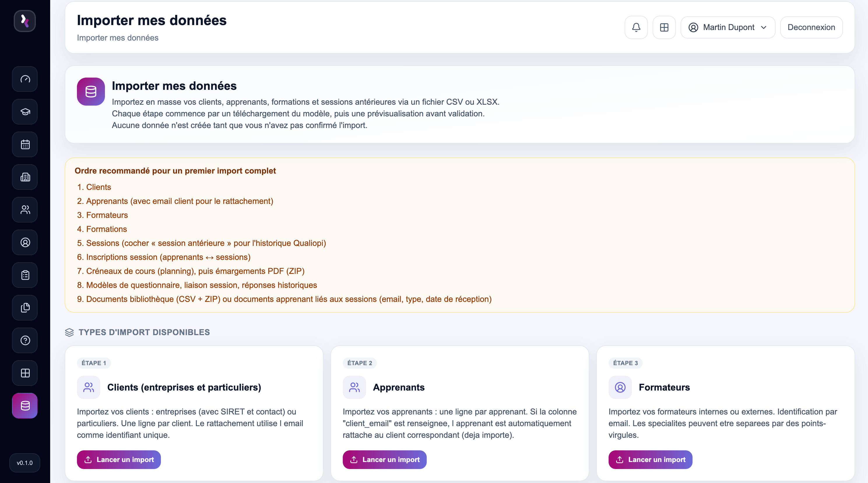Launch import for Apprenants step
The width and height of the screenshot is (868, 483).
point(384,459)
